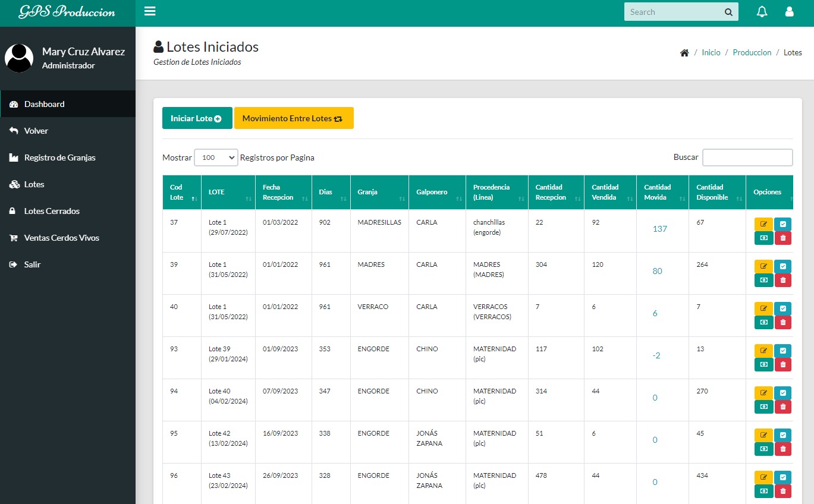Screen dimensions: 814x504
Task: Sort table by Cod Lote column
Action: click(x=181, y=192)
